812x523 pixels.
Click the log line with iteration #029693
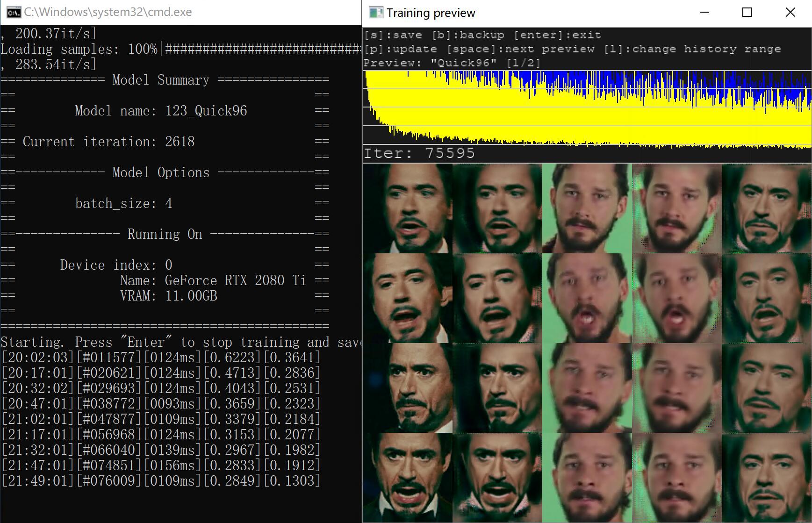161,388
